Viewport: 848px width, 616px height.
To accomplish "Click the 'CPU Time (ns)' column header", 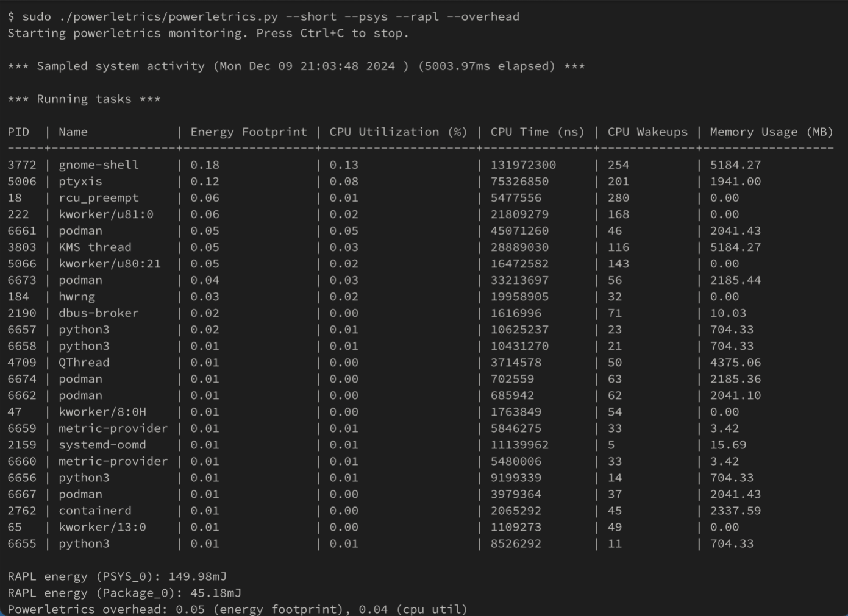I will coord(538,132).
